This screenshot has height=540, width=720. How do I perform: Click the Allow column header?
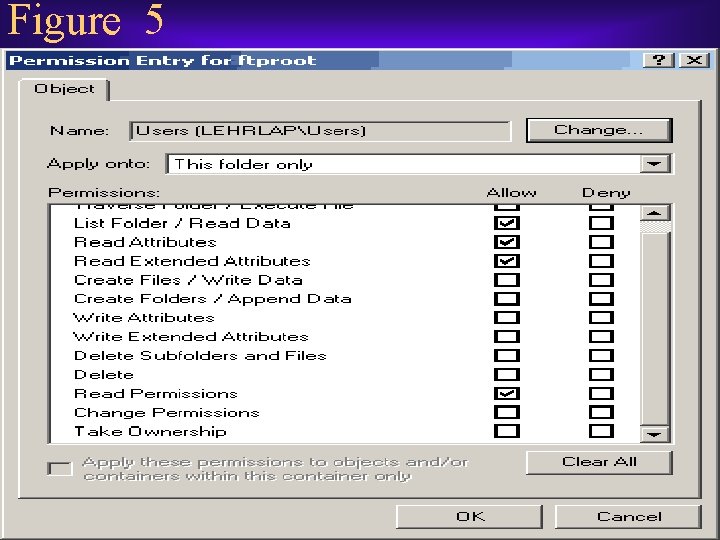point(511,192)
